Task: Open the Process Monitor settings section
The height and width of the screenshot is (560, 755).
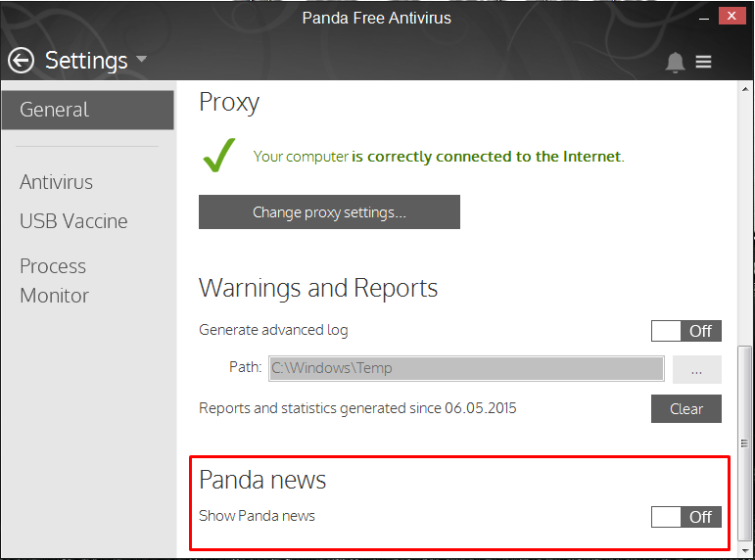Action: coord(55,281)
